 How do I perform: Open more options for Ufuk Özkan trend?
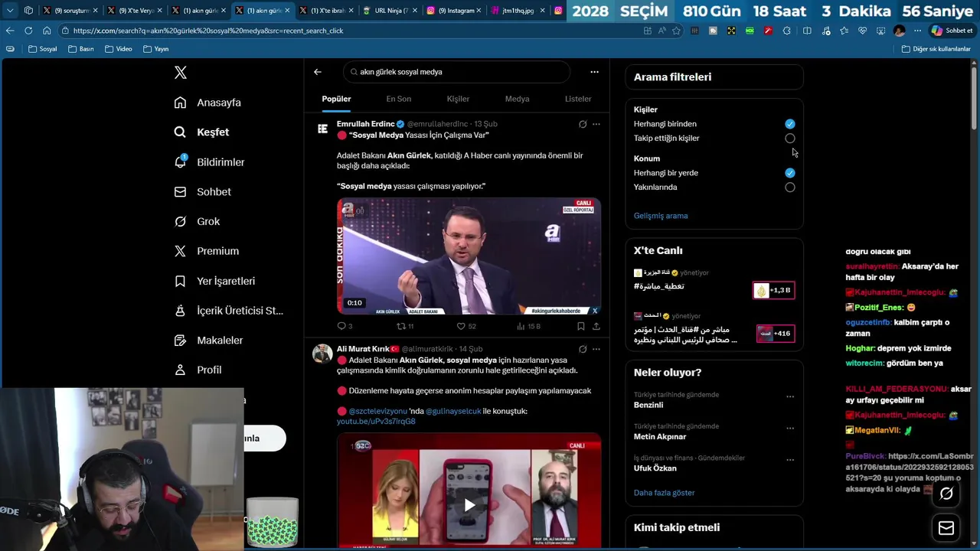click(x=790, y=460)
